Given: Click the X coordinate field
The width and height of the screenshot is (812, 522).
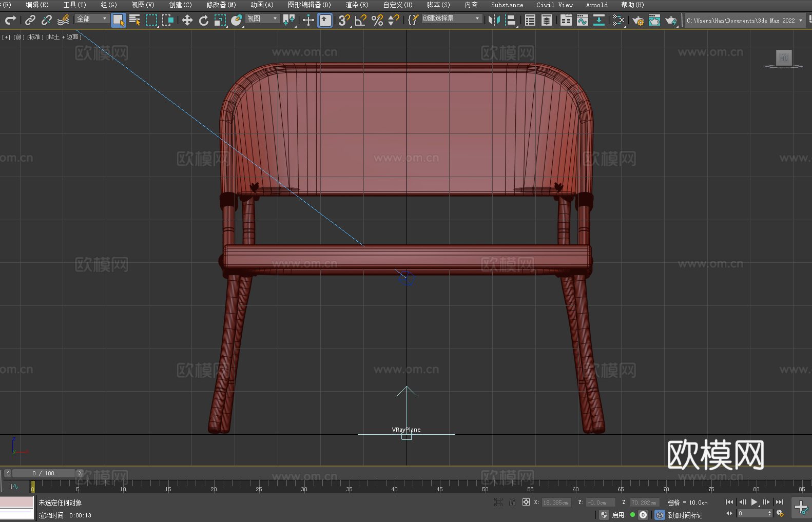Looking at the screenshot, I should coord(556,502).
